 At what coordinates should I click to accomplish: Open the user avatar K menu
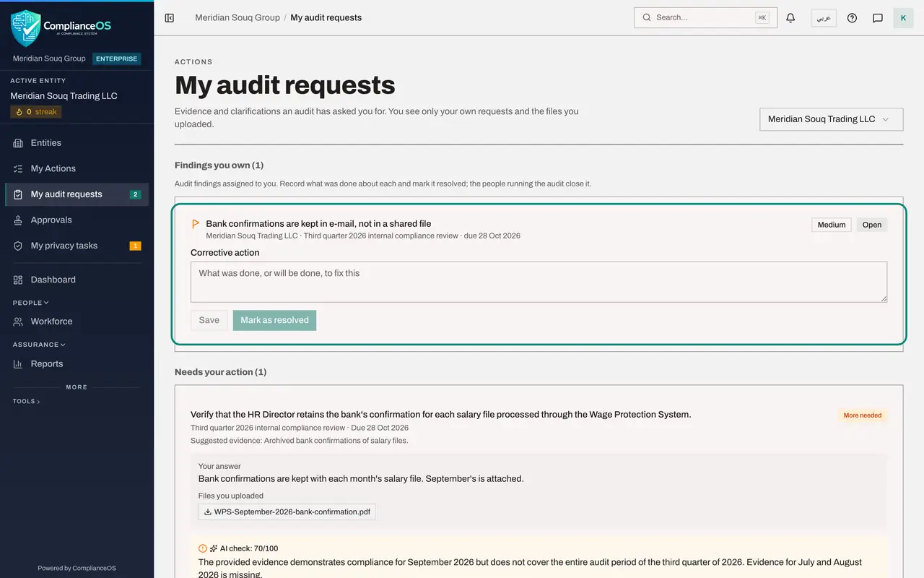pos(903,18)
